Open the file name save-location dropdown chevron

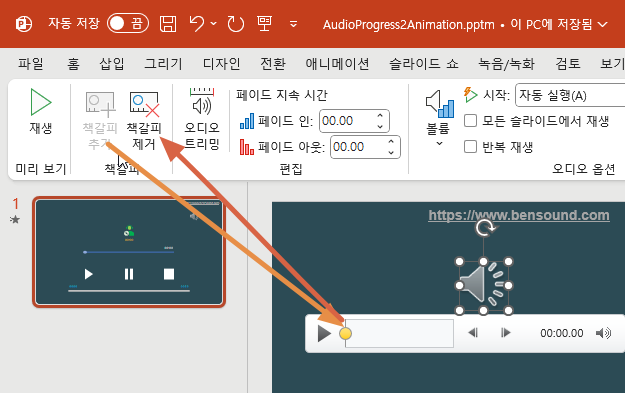click(x=603, y=25)
